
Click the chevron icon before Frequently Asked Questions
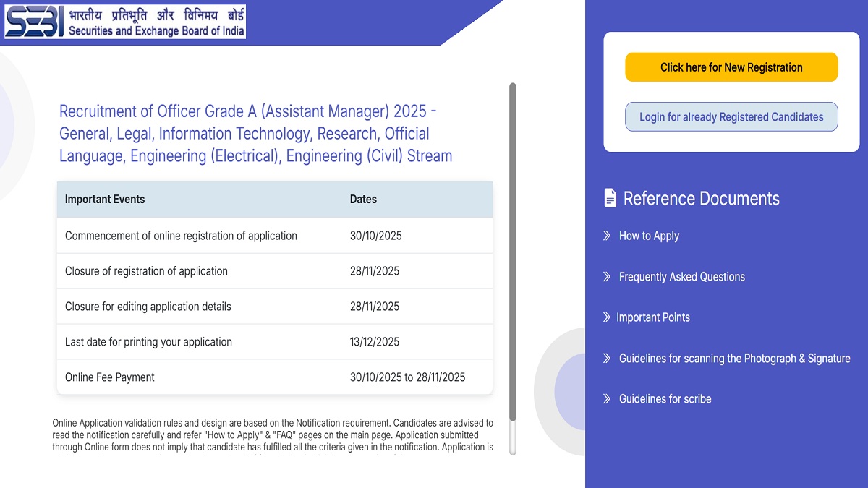click(606, 276)
